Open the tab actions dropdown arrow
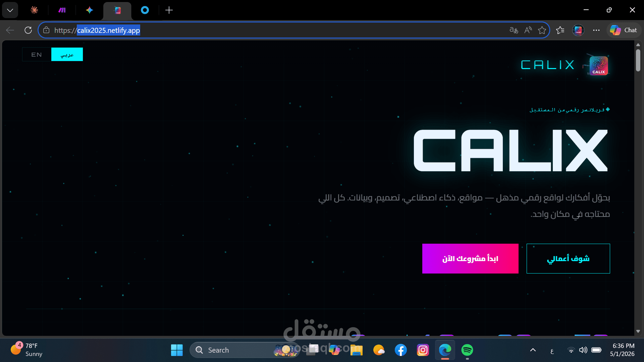 point(10,10)
